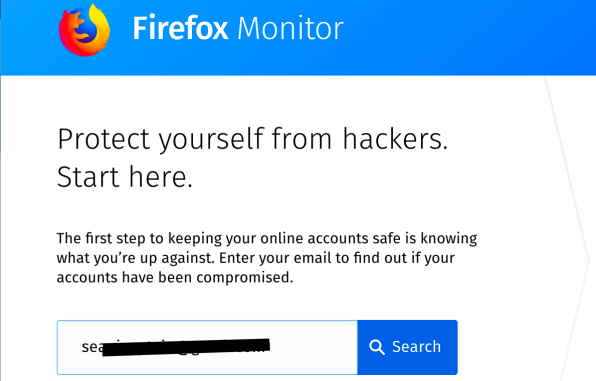Click the blacked-out part of the email
The width and height of the screenshot is (596, 381).
(x=186, y=347)
